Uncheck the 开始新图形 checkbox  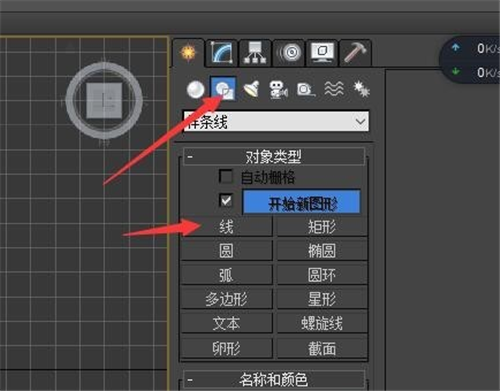(226, 201)
